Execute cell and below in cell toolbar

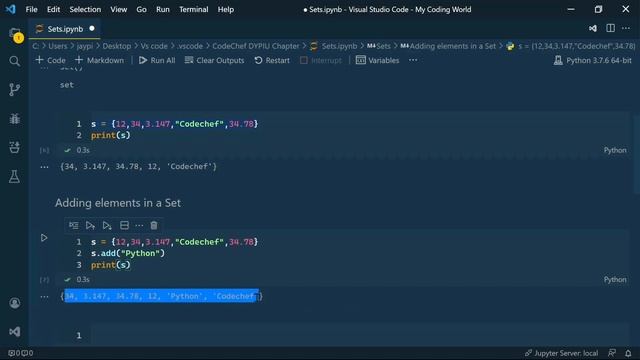[107, 225]
